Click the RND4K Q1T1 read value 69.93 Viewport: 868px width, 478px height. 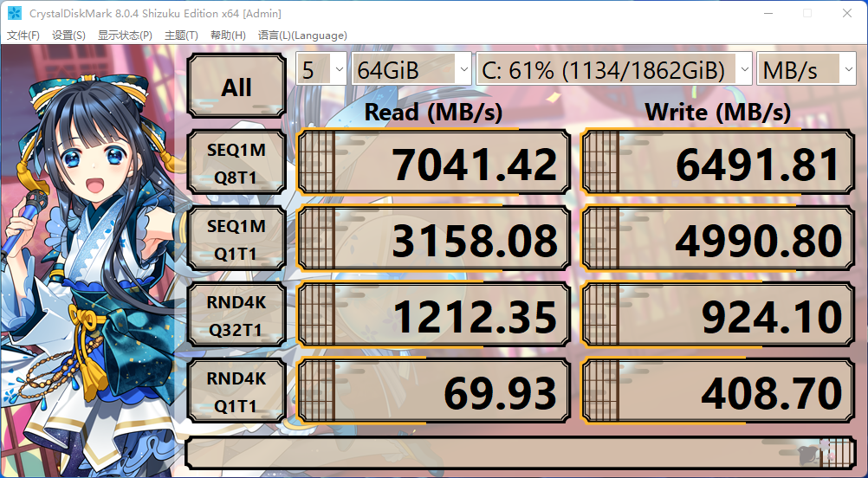coord(433,391)
